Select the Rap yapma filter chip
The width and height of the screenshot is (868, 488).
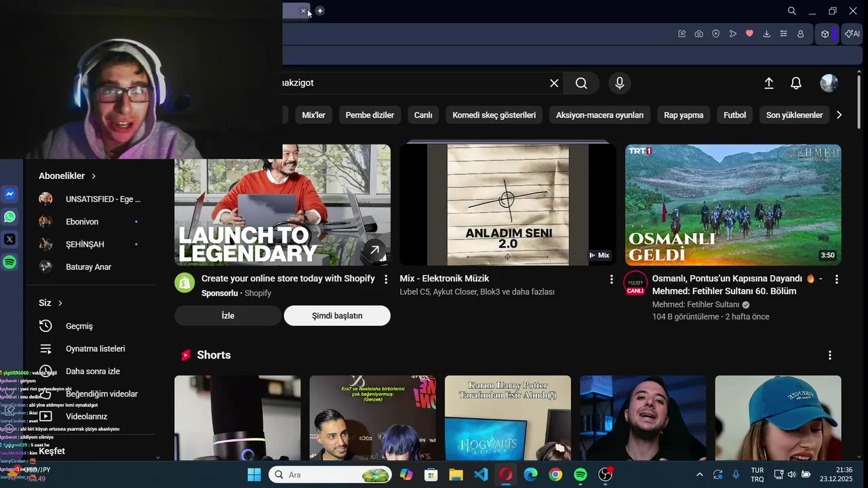click(x=684, y=115)
